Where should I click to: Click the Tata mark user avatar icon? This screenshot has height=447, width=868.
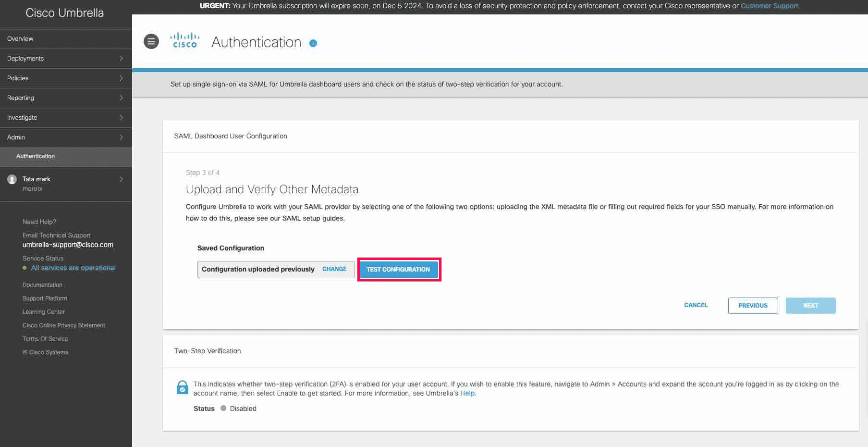[x=12, y=179]
